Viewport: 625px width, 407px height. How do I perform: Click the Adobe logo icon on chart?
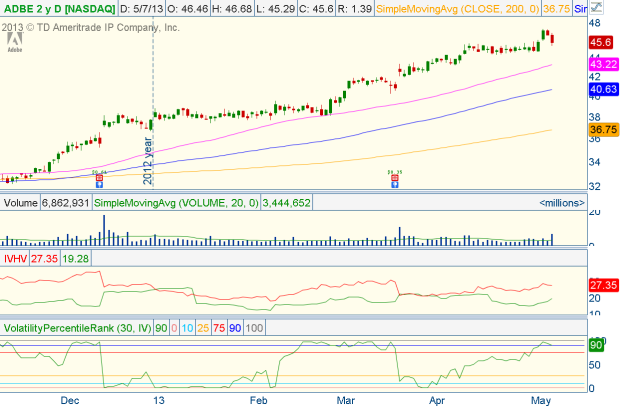coord(13,40)
